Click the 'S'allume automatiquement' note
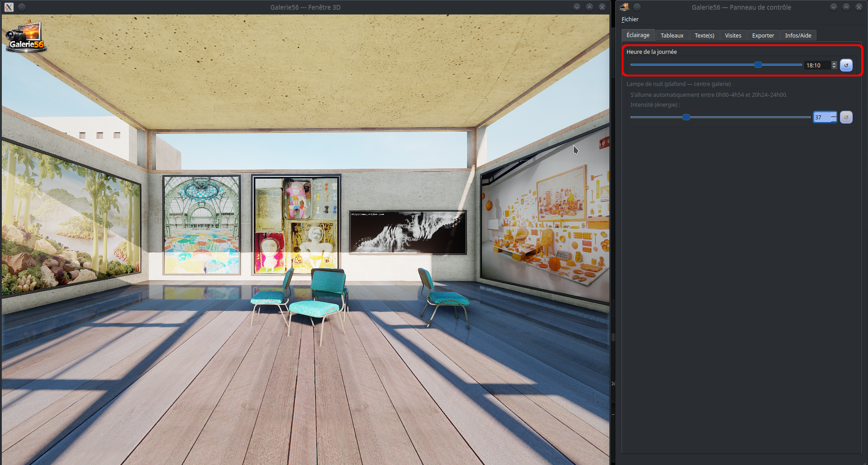This screenshot has width=868, height=465. (x=708, y=95)
